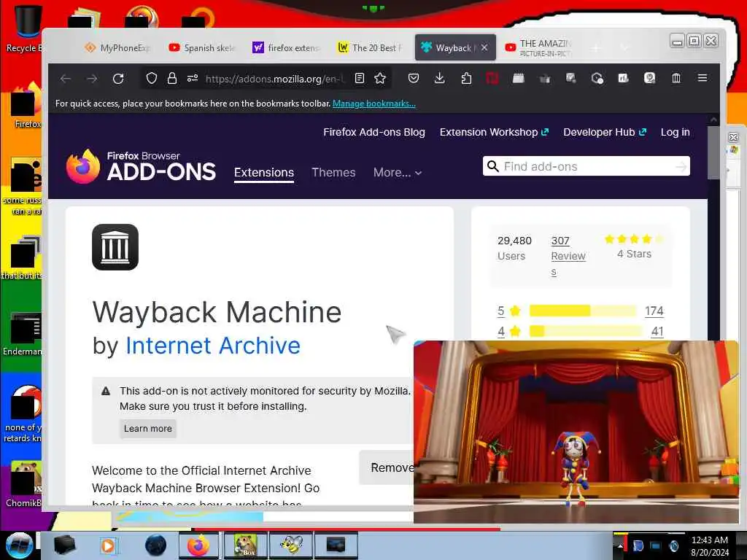
Task: Submit add-on search arrow
Action: coord(681,166)
